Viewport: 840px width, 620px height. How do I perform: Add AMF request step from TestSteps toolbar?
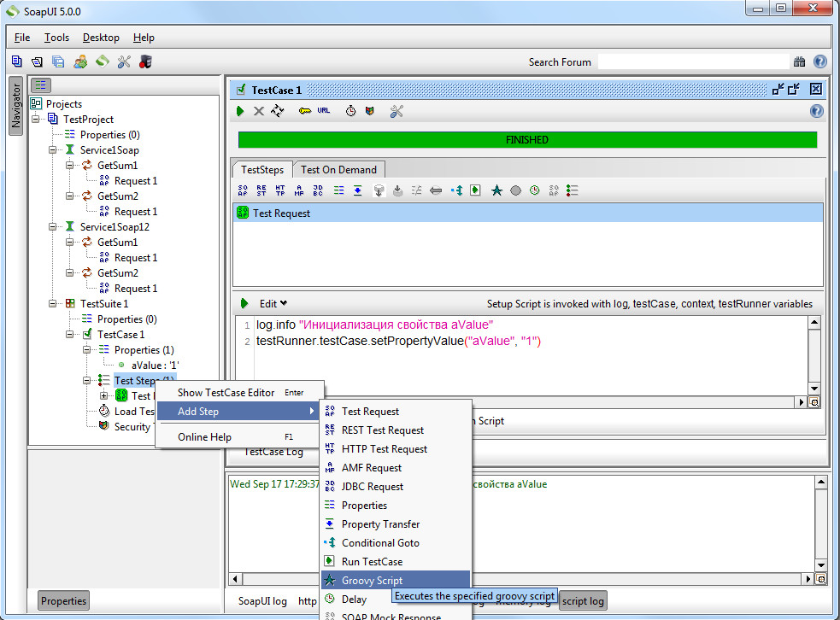tap(299, 190)
